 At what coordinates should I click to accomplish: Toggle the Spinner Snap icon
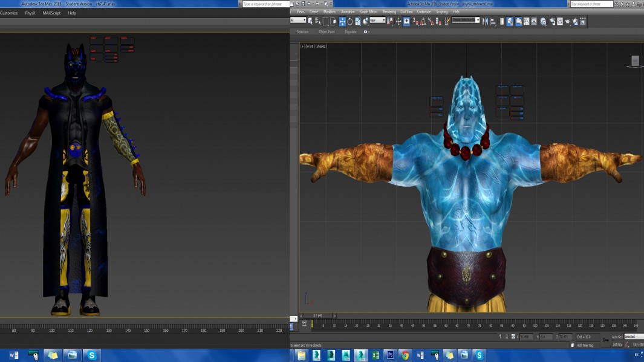438,21
